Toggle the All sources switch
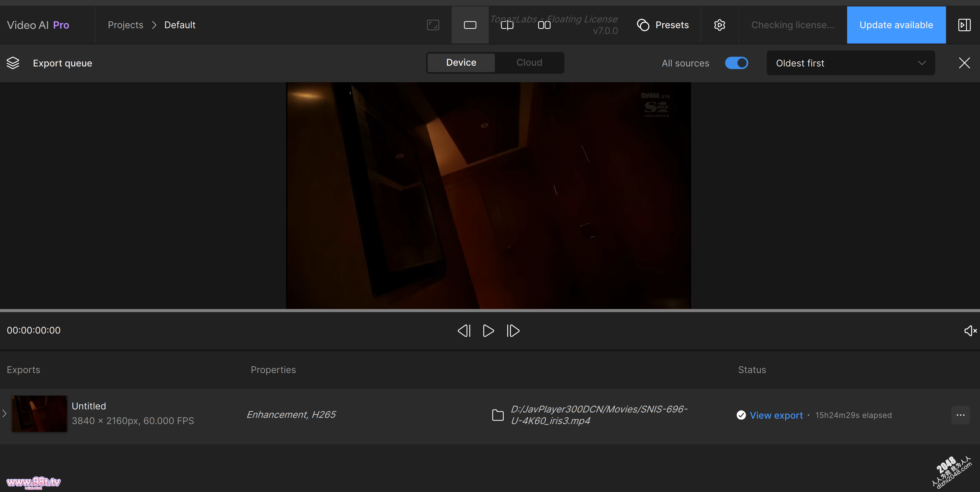This screenshot has height=492, width=980. tap(736, 63)
